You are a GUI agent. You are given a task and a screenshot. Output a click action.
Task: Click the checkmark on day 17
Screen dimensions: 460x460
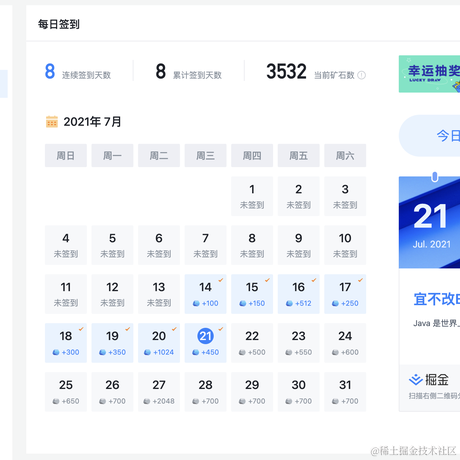(360, 280)
